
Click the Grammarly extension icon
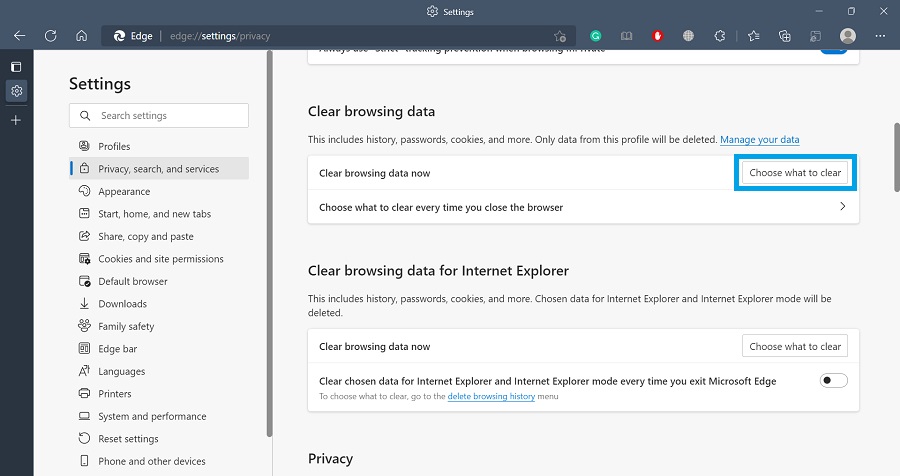[x=596, y=36]
